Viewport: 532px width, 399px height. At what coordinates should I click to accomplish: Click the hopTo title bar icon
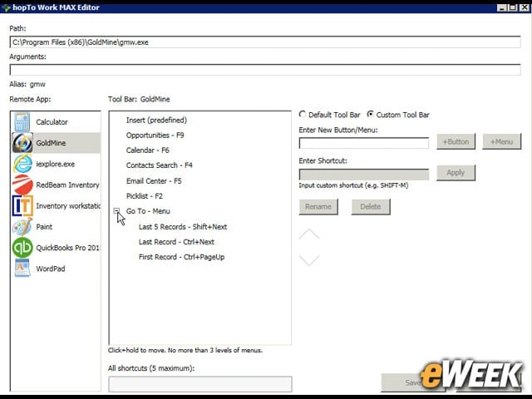coord(6,7)
